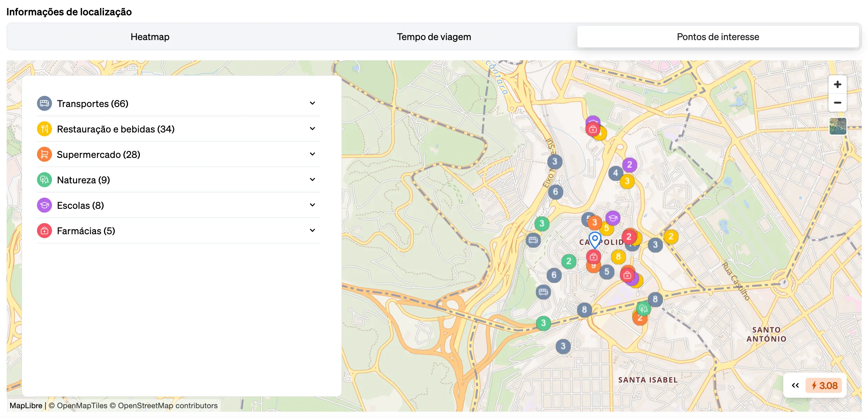Switch to the Tempo de viagem tab
The width and height of the screenshot is (868, 419).
coord(434,37)
